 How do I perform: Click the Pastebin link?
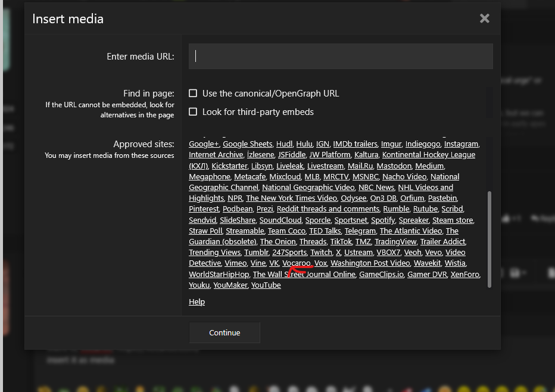[442, 198]
